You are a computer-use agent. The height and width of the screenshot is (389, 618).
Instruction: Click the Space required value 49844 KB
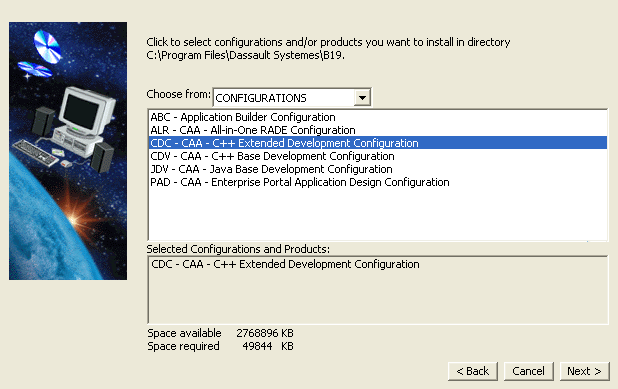[268, 346]
